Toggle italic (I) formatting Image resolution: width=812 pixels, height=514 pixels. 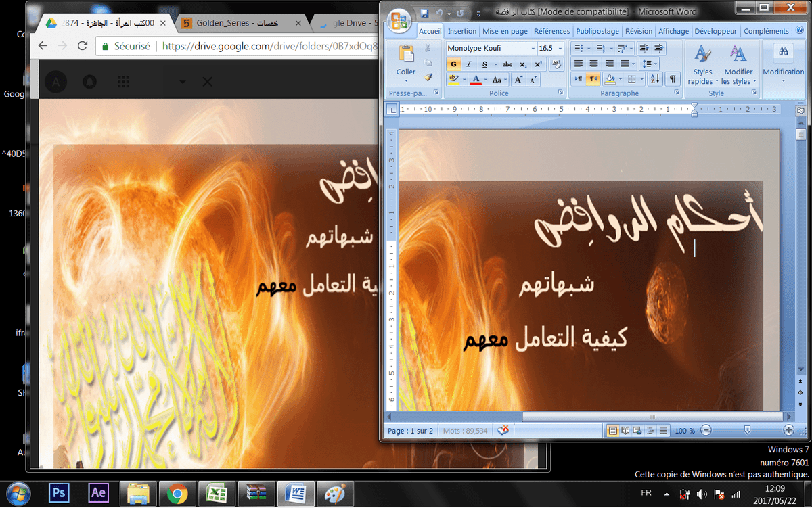click(468, 64)
